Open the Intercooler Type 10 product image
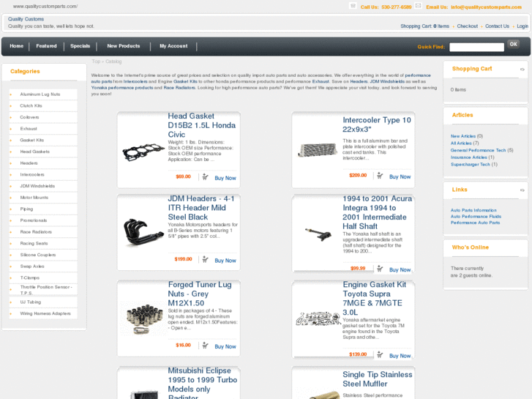 click(x=318, y=150)
